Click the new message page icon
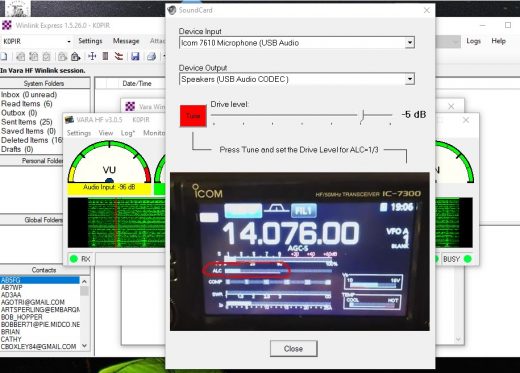The image size is (520, 373). point(4,57)
